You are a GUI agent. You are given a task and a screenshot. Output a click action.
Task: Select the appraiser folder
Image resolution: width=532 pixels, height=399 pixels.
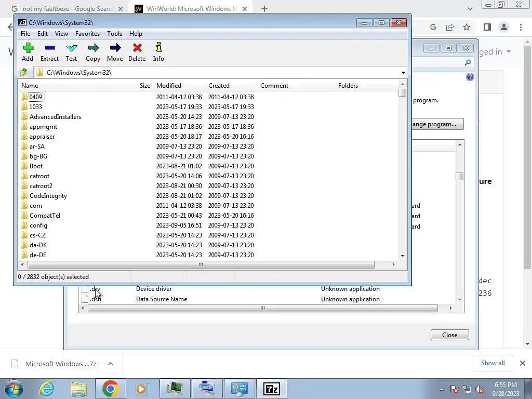[x=42, y=137]
